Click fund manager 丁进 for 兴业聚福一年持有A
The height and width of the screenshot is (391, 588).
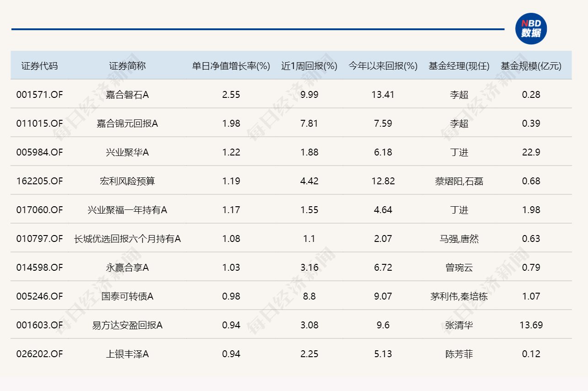(459, 210)
